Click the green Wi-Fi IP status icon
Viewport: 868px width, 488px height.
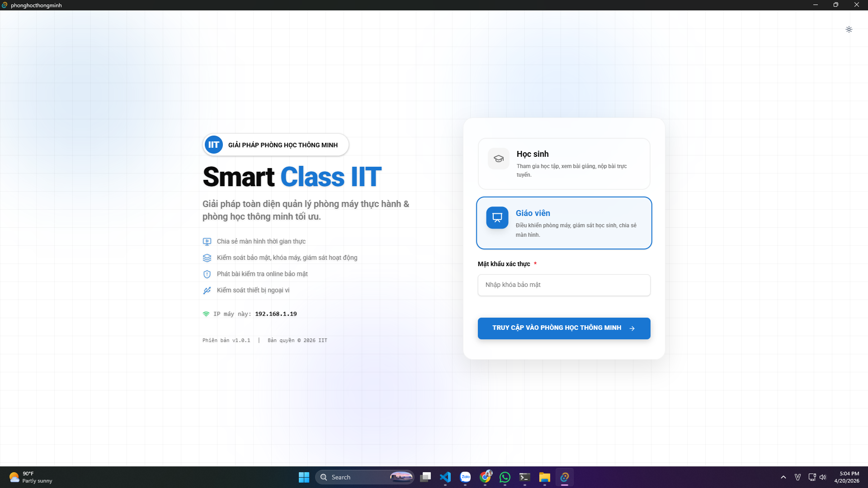pyautogui.click(x=206, y=314)
